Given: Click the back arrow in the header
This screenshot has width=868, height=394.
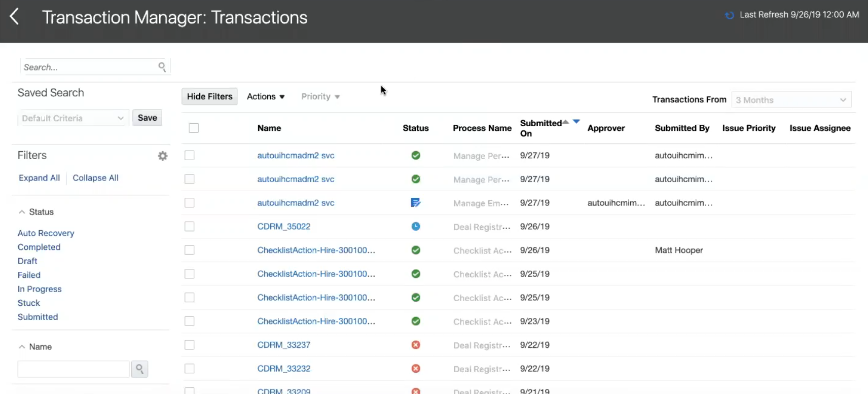Looking at the screenshot, I should coord(15,17).
